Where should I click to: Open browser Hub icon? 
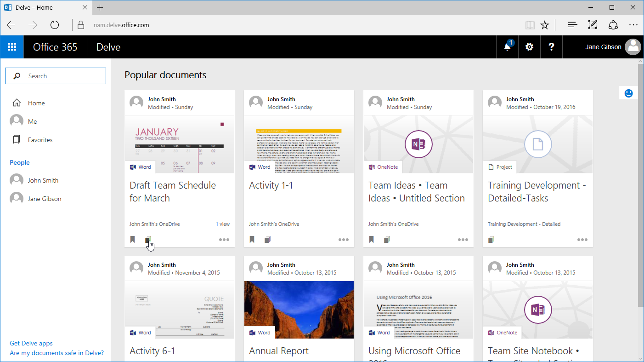coord(572,25)
